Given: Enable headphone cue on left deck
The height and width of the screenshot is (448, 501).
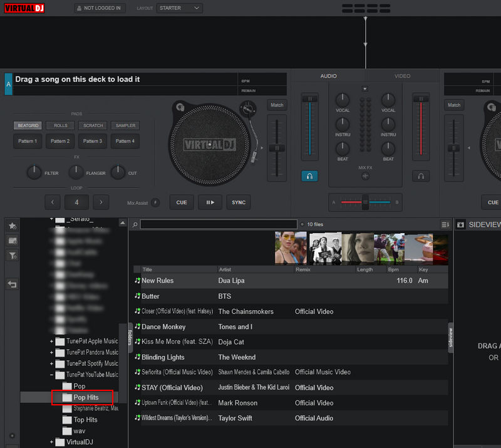Looking at the screenshot, I should pyautogui.click(x=309, y=177).
